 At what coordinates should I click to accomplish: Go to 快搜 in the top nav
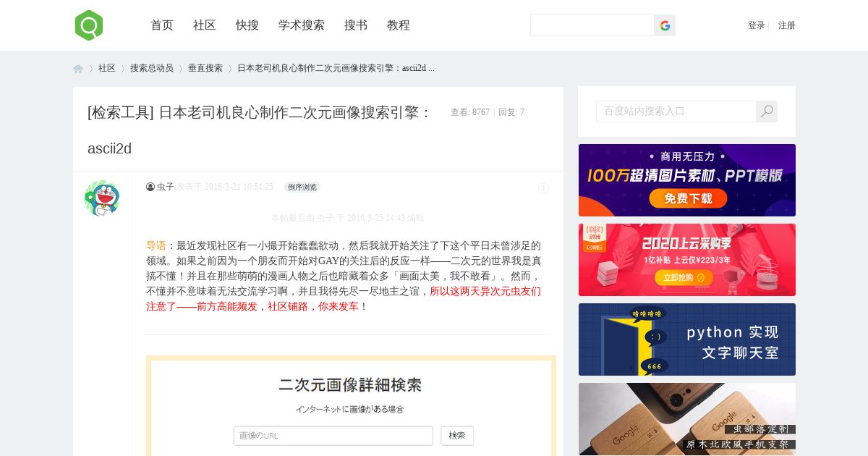click(247, 25)
